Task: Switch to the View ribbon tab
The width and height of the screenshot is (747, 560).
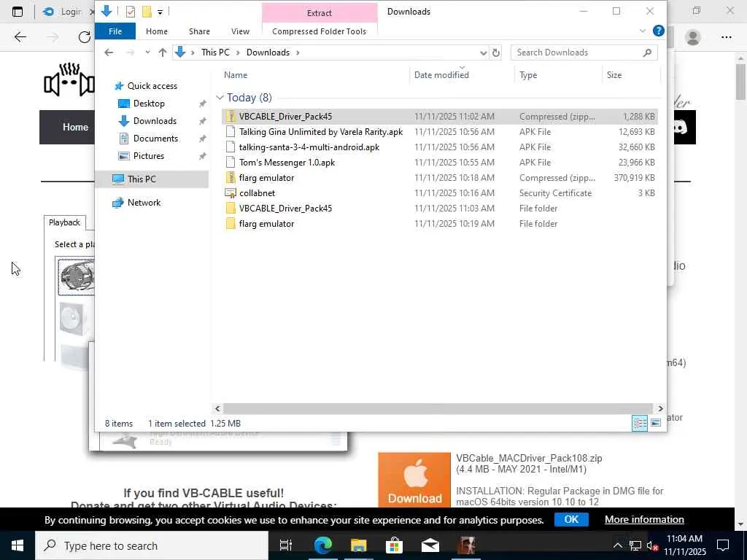Action: pos(240,31)
